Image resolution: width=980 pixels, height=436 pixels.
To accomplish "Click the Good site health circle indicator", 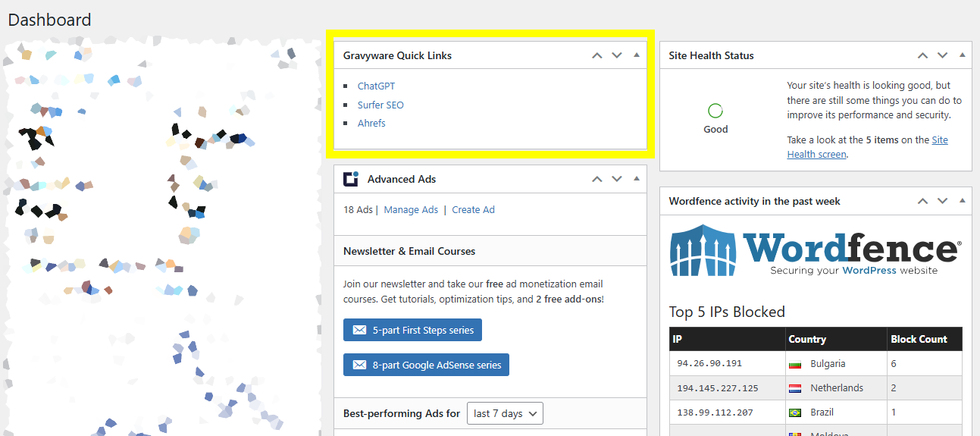I will pos(715,111).
